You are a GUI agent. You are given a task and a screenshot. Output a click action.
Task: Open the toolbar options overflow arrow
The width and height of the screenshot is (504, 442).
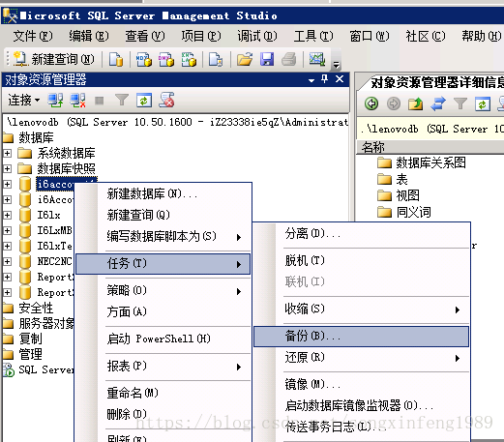336,65
